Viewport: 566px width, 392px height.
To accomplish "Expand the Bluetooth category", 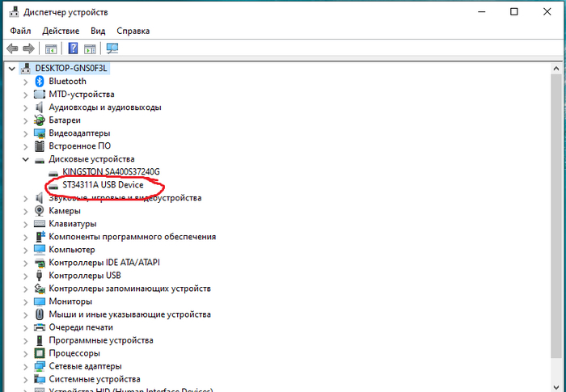I will 25,82.
